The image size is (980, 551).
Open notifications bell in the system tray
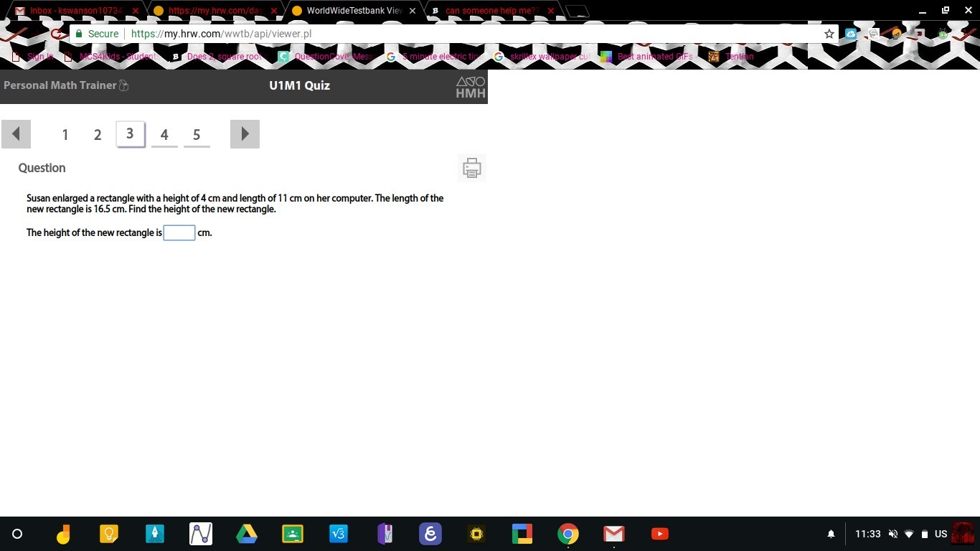click(x=831, y=534)
